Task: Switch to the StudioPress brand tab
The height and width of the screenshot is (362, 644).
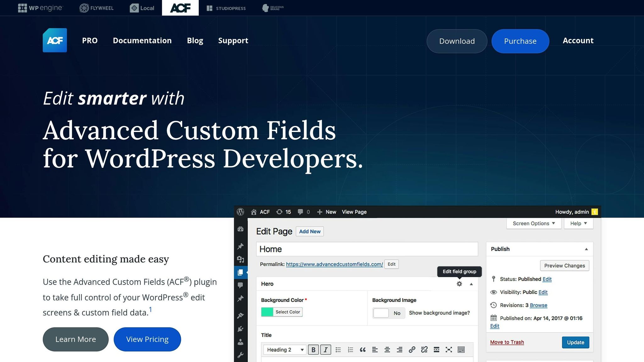Action: pos(226,8)
